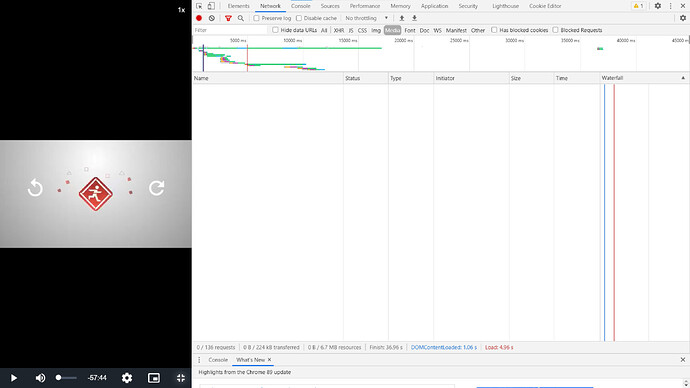
Task: Toggle the Media request filter
Action: coord(393,30)
